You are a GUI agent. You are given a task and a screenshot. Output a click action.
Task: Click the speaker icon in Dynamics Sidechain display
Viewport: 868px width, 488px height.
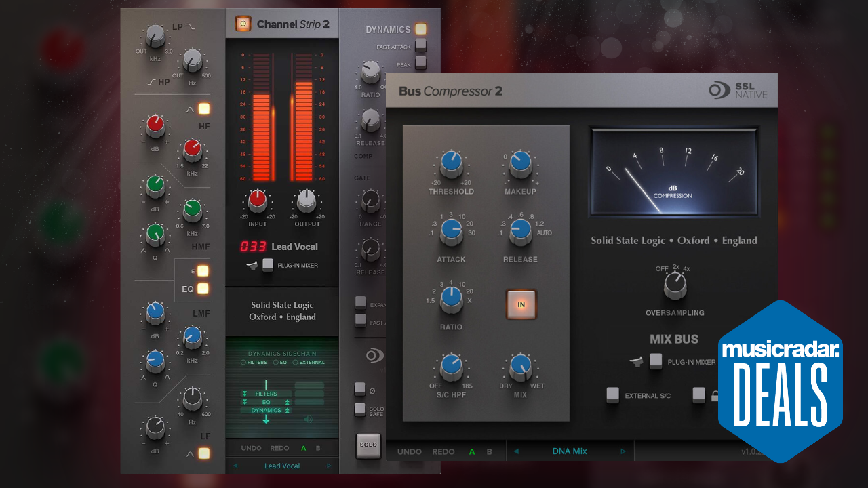click(x=309, y=419)
